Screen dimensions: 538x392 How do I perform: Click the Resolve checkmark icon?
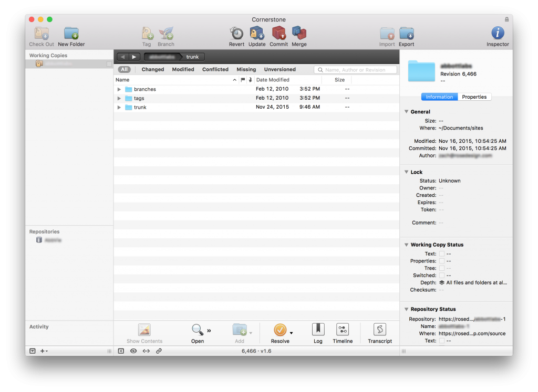(x=280, y=330)
